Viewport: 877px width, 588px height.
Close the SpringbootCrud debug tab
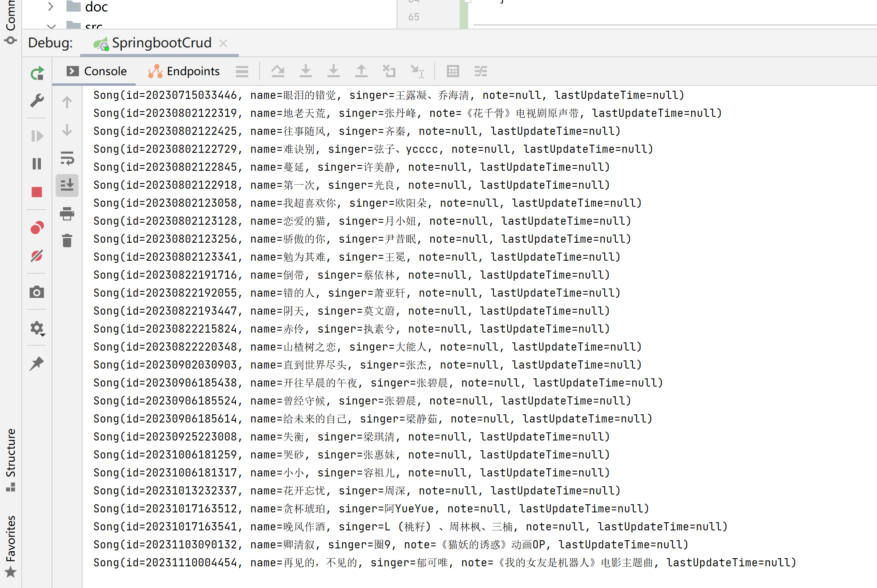point(223,43)
